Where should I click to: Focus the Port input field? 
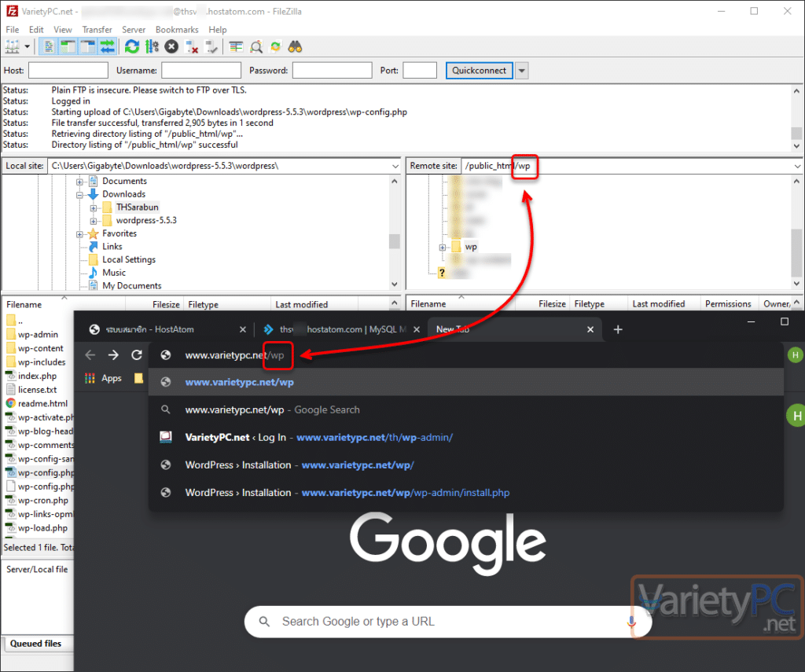(x=420, y=70)
